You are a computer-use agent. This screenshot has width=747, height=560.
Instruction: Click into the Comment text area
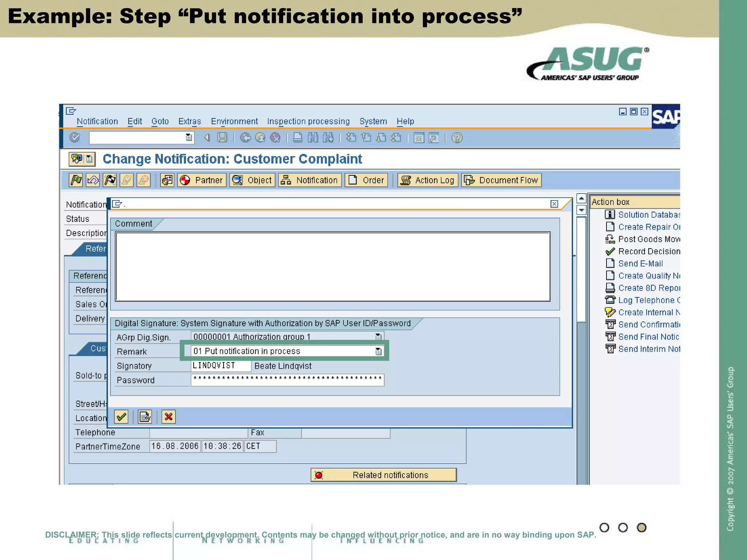tap(333, 267)
